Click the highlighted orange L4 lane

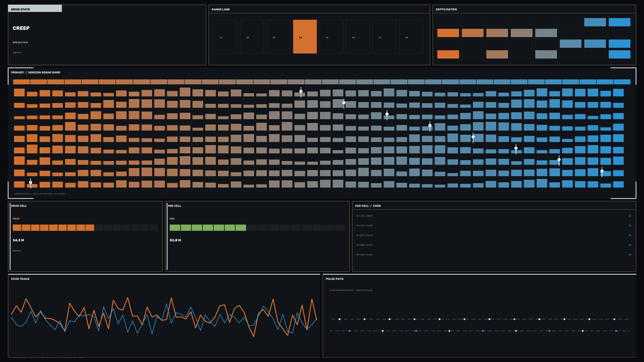tap(305, 37)
